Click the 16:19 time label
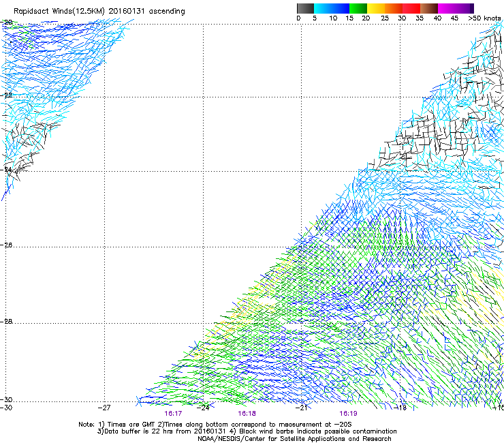Viewport: 504px width, 443px height. [349, 414]
